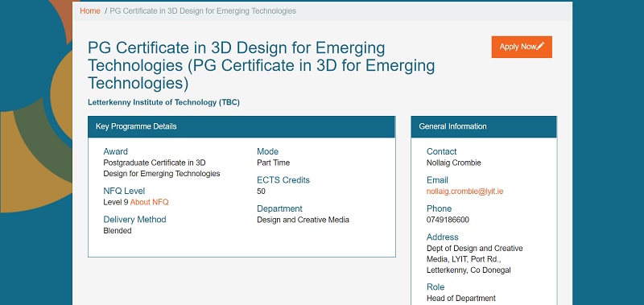The height and width of the screenshot is (305, 644).
Task: Click the Apply Now button
Action: 522,47
